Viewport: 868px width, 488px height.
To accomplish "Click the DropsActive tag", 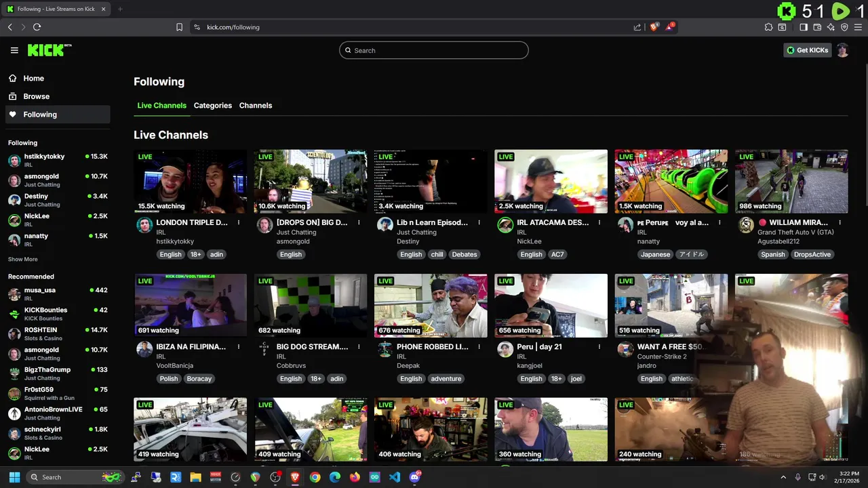I will click(812, 255).
